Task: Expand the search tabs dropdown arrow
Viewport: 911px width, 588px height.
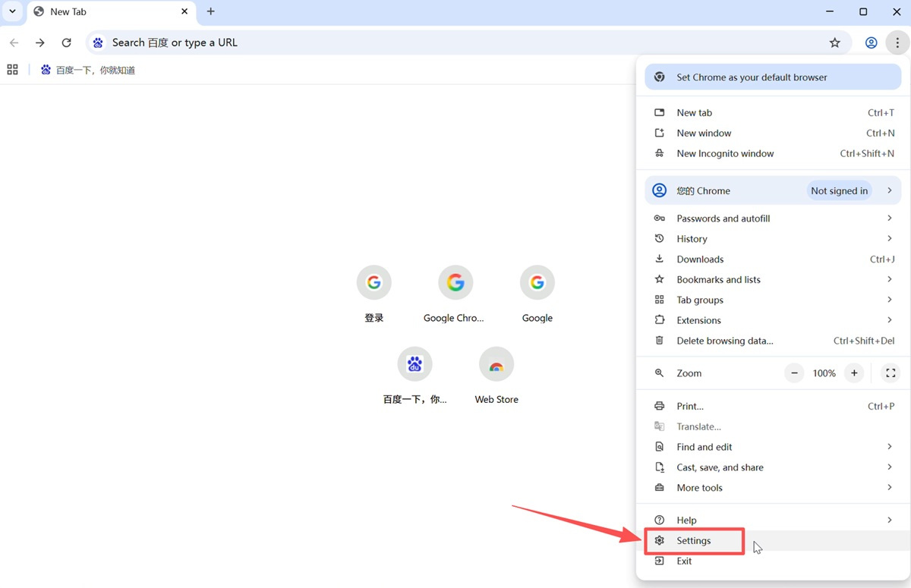Action: click(x=12, y=11)
